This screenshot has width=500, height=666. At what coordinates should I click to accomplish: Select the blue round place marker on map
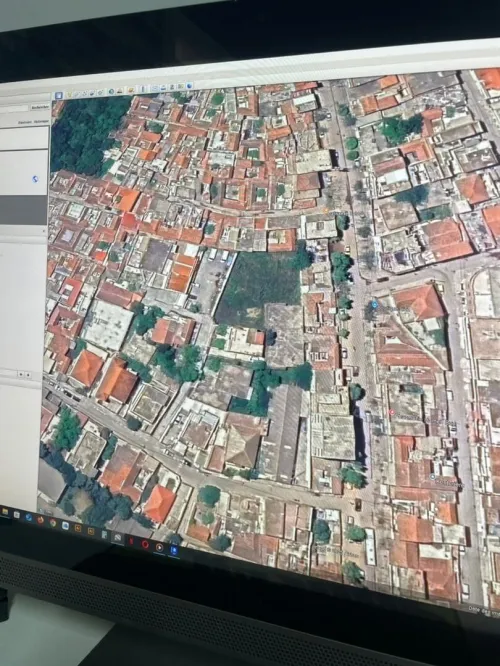click(x=432, y=477)
